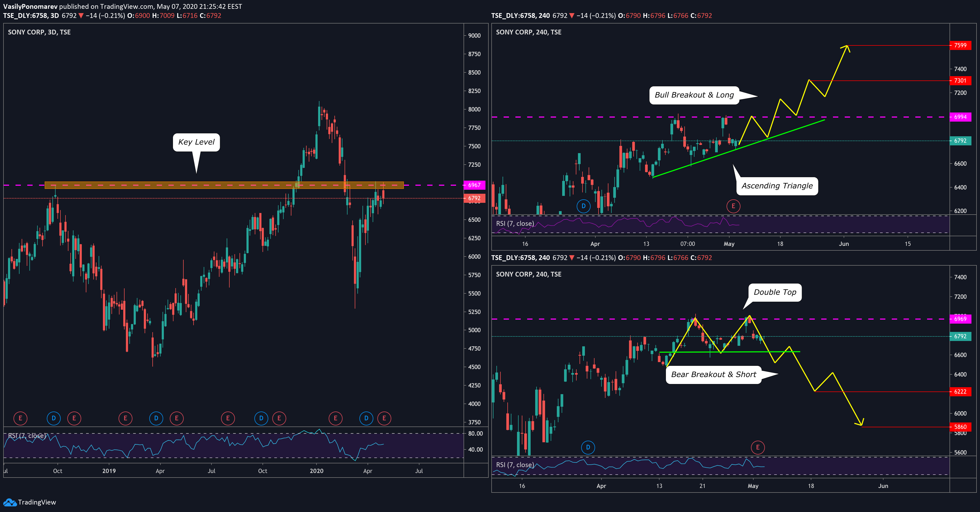
Task: Click the '2019' label on the 3D time axis
Action: 109,471
